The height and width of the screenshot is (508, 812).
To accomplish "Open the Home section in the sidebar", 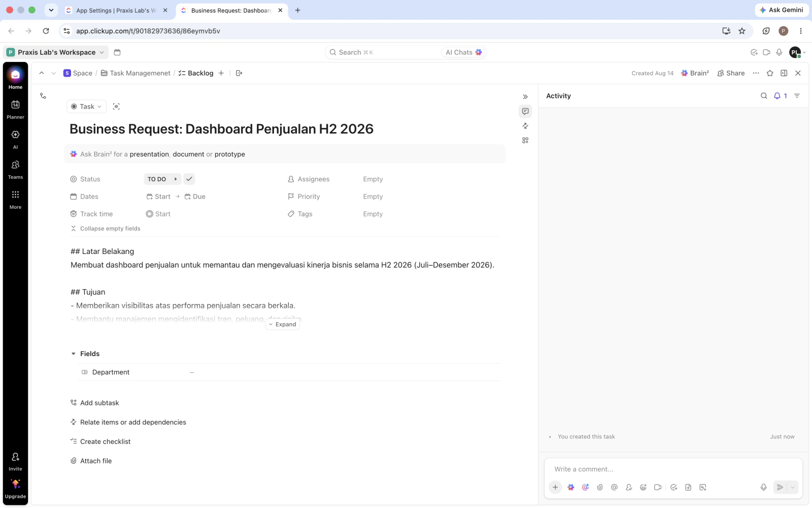I will pos(15,78).
